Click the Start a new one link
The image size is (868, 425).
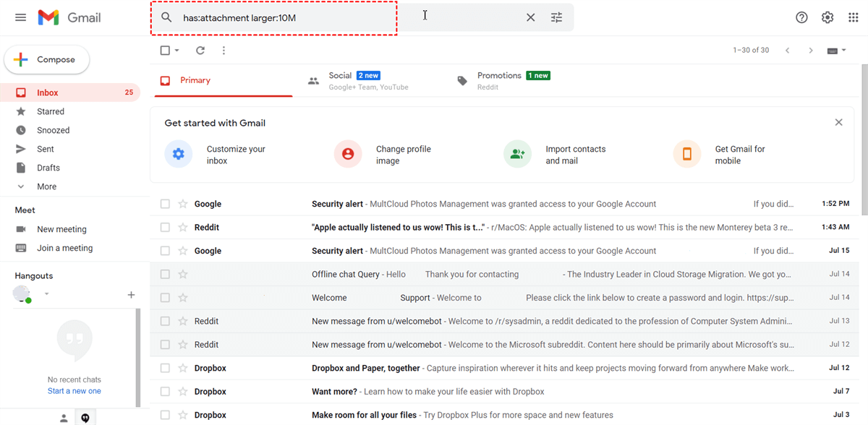pos(75,391)
